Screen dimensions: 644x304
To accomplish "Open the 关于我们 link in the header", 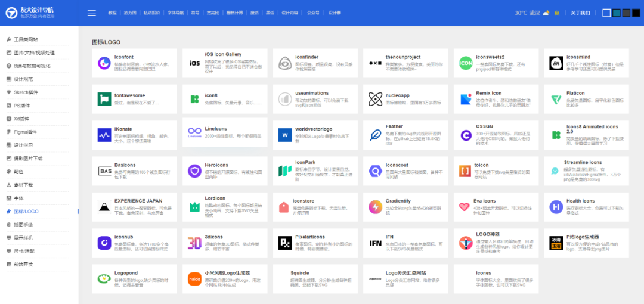I will 580,13.
